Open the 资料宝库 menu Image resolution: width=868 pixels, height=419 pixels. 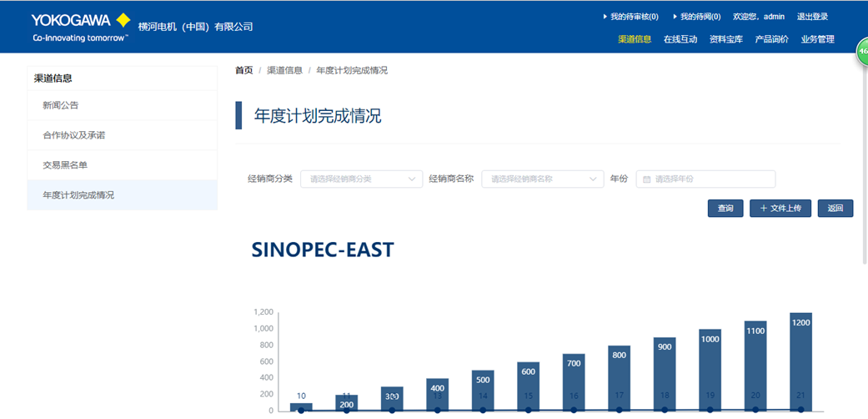(x=726, y=39)
